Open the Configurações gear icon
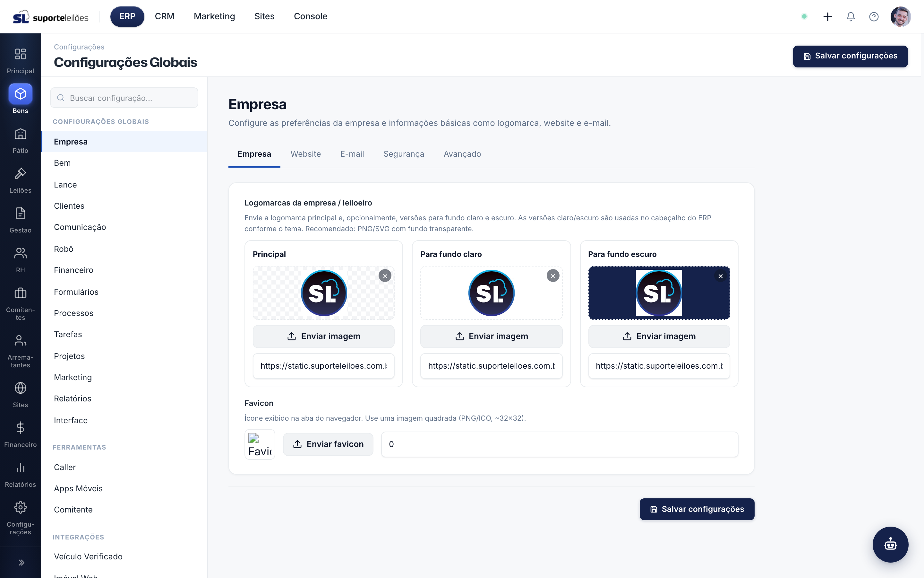The width and height of the screenshot is (924, 578). pos(20,507)
